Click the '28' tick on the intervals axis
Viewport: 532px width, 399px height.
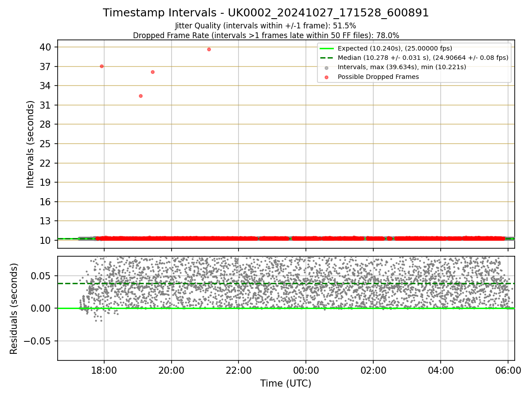pyautogui.click(x=46, y=124)
